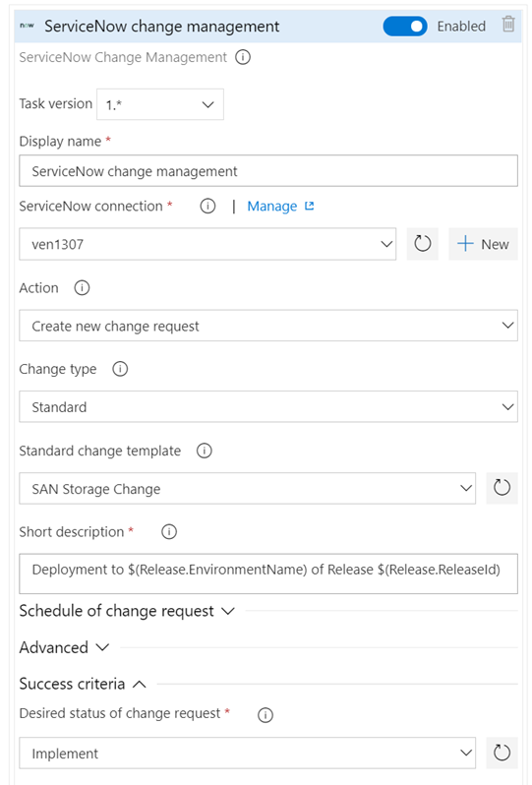Open the Create new change request dropdown
The width and height of the screenshot is (532, 785).
pos(268,326)
